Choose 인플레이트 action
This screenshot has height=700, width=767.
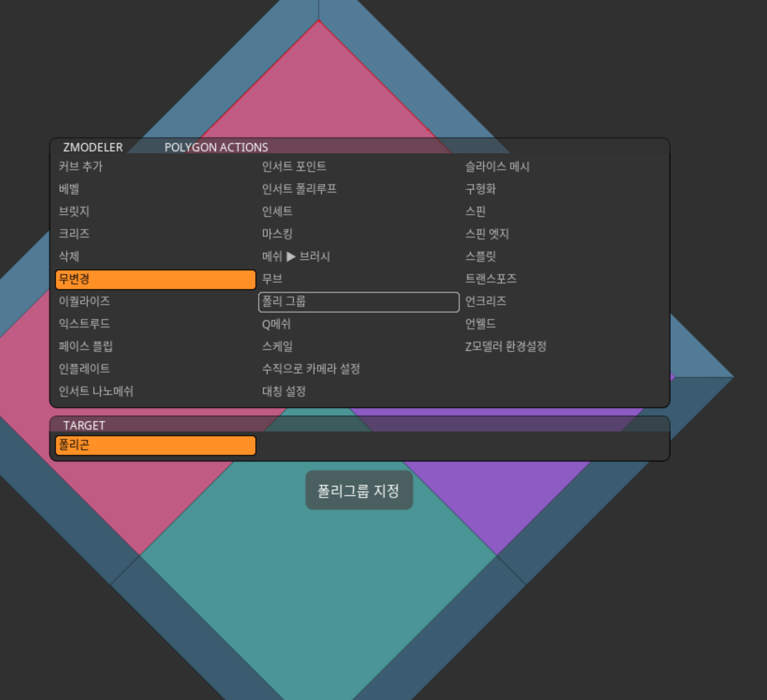(x=156, y=369)
